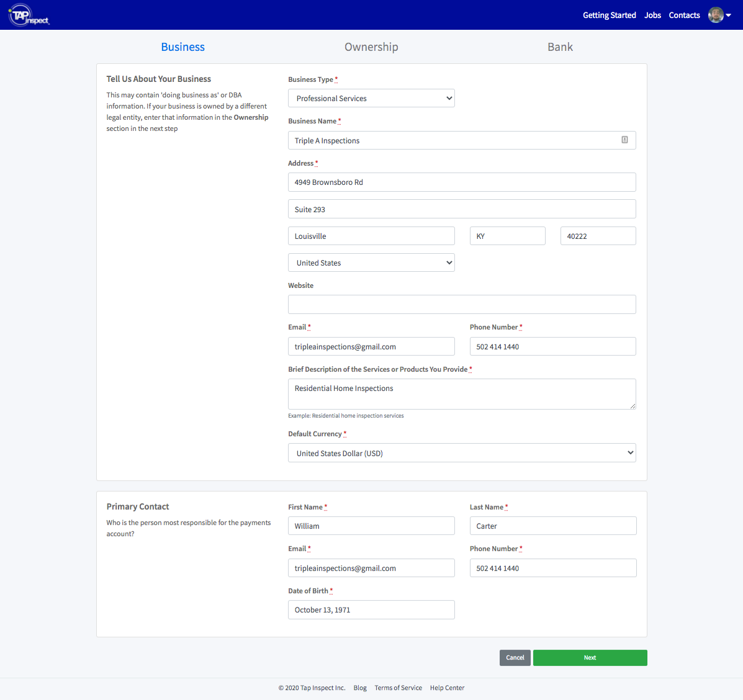Open Getting Started in the top navigation
Image resolution: width=743 pixels, height=700 pixels.
tap(610, 15)
